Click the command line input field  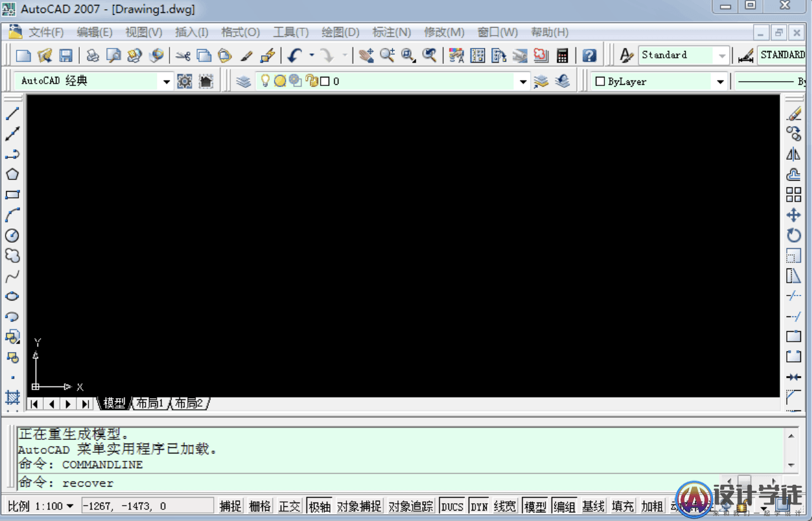(369, 483)
